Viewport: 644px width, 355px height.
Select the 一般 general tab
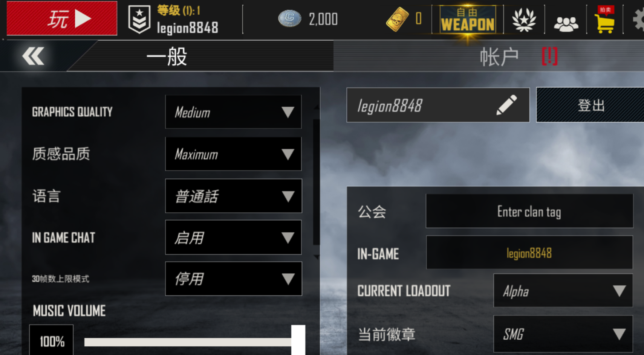[x=167, y=56]
